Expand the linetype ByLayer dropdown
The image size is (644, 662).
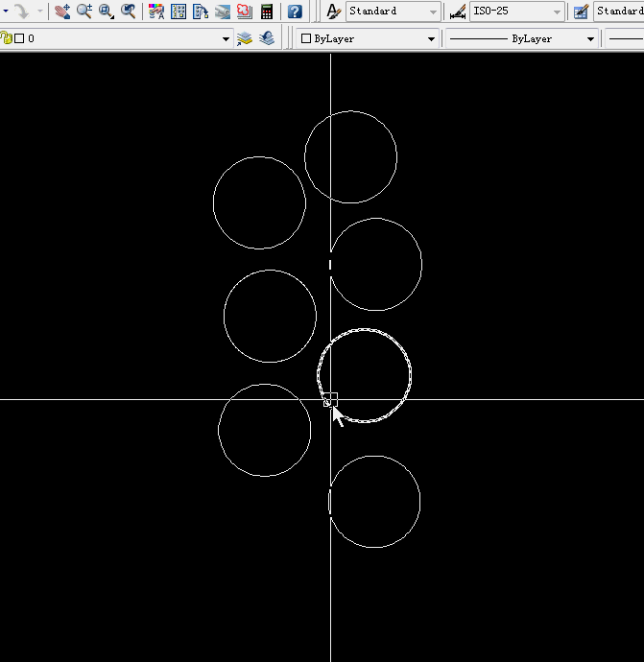[590, 39]
